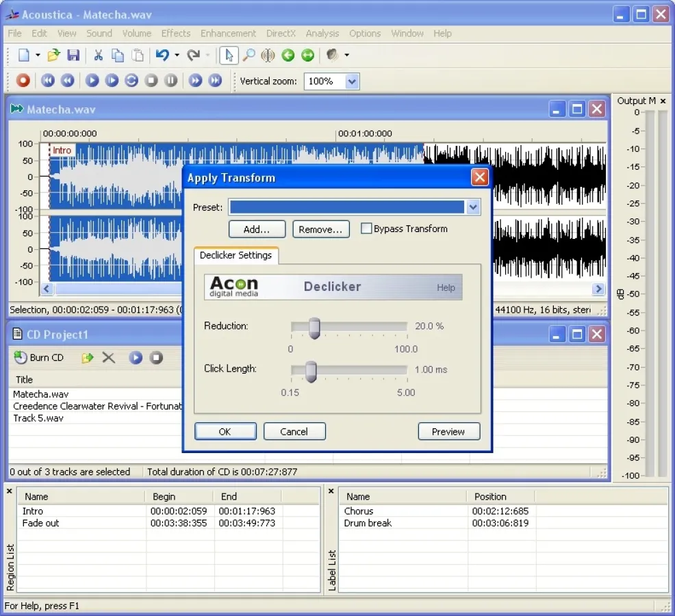Click the Preview button
Screen dimensions: 675x616
click(x=448, y=431)
